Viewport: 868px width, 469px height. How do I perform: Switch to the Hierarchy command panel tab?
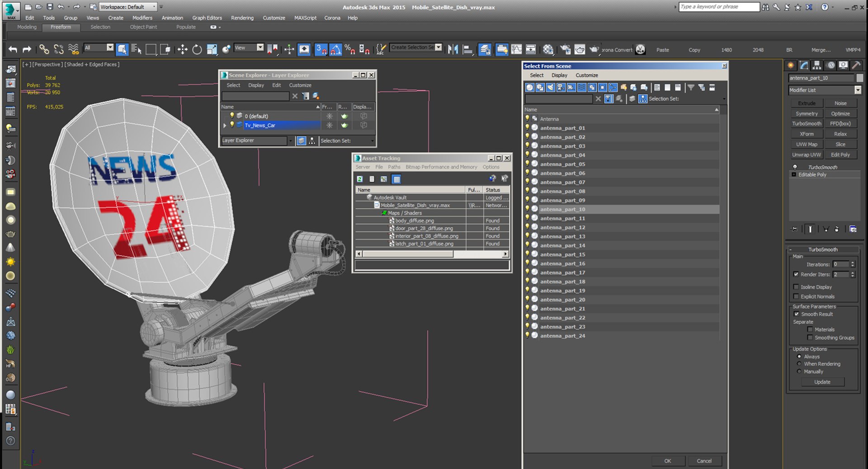pyautogui.click(x=816, y=65)
